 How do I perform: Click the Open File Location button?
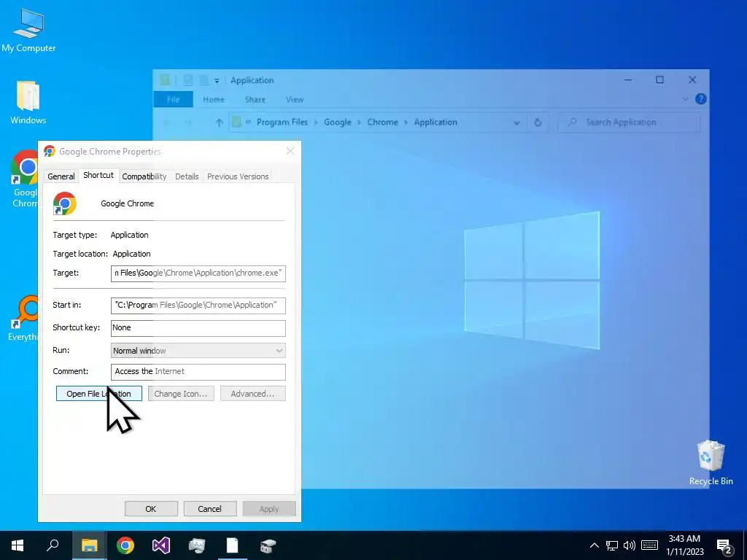(99, 393)
